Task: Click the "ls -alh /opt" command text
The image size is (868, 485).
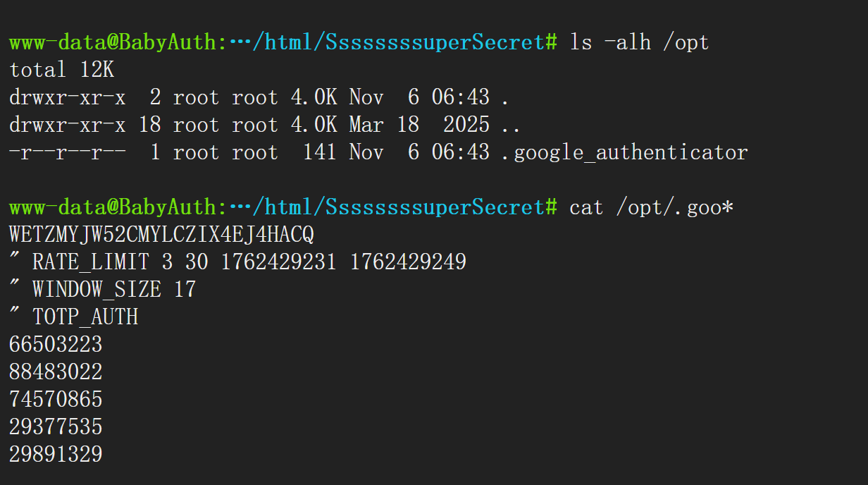Action: pos(639,42)
